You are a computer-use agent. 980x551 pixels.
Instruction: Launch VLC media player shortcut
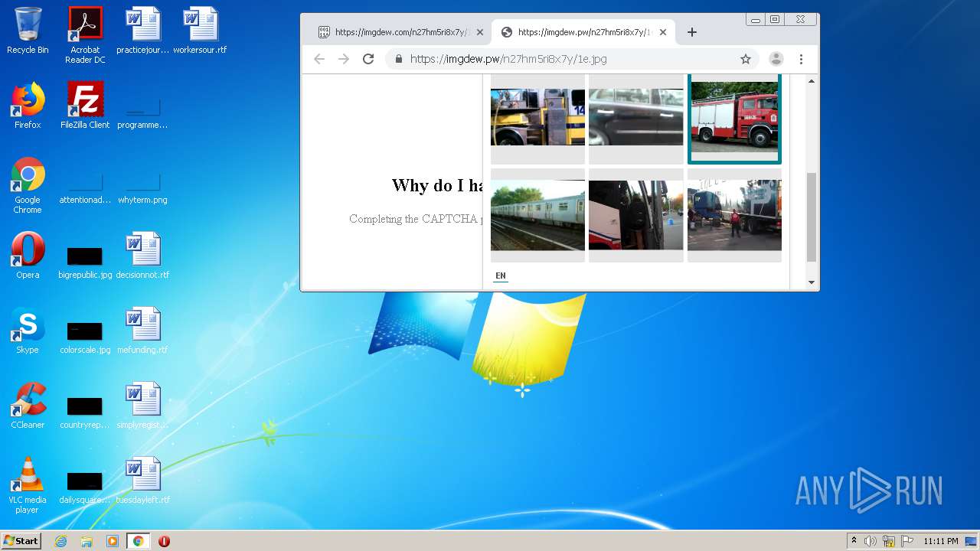coord(28,485)
